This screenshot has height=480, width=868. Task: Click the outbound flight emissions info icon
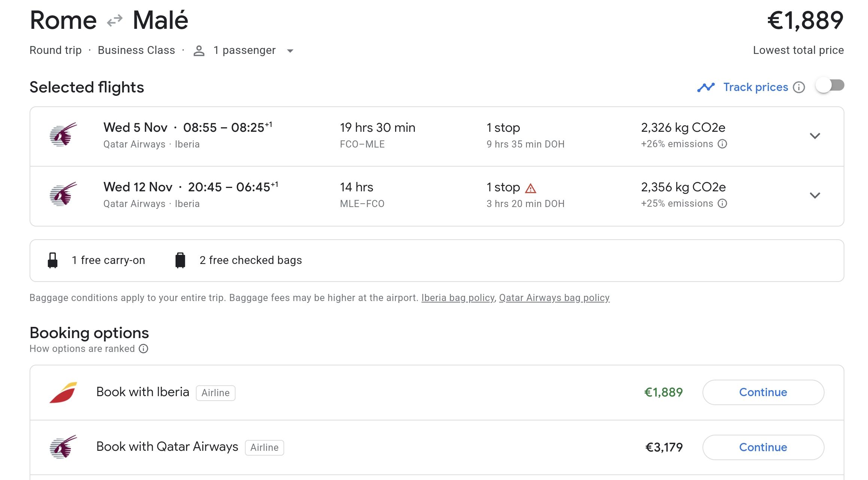[722, 144]
